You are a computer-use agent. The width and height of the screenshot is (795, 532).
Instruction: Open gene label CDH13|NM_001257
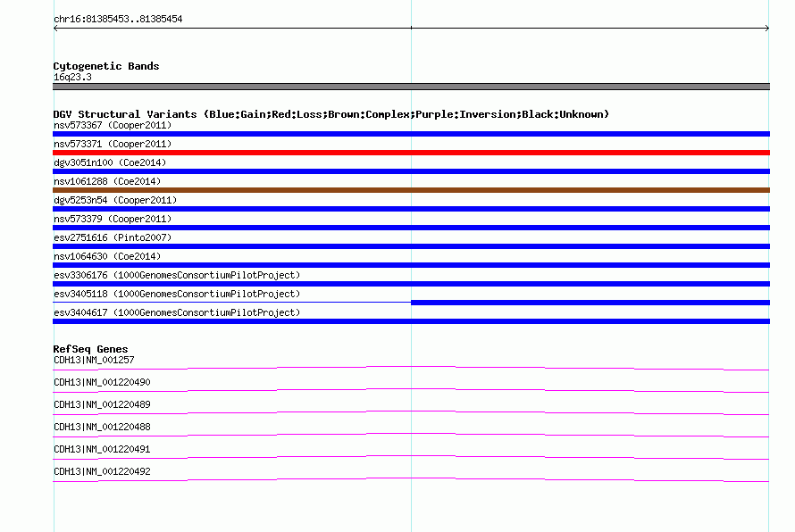click(94, 361)
